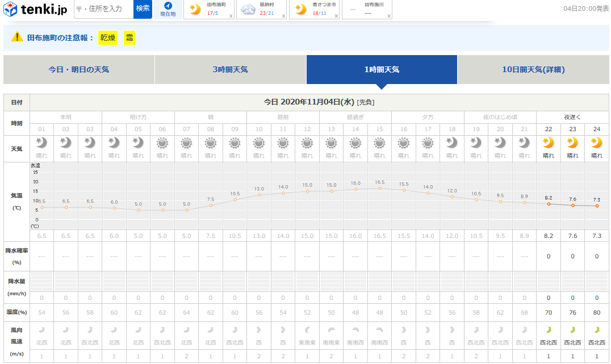Click the hour 22 column header
Viewport: 611px width, 364px height.
click(x=549, y=129)
